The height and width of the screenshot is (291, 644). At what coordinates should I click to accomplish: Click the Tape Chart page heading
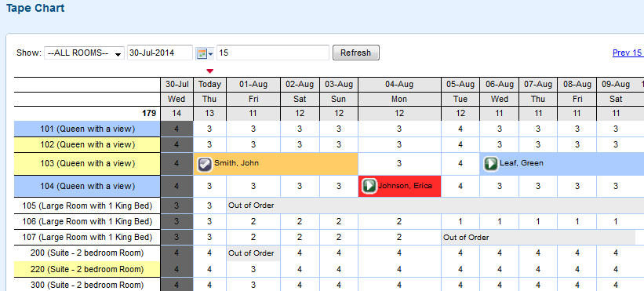(35, 8)
